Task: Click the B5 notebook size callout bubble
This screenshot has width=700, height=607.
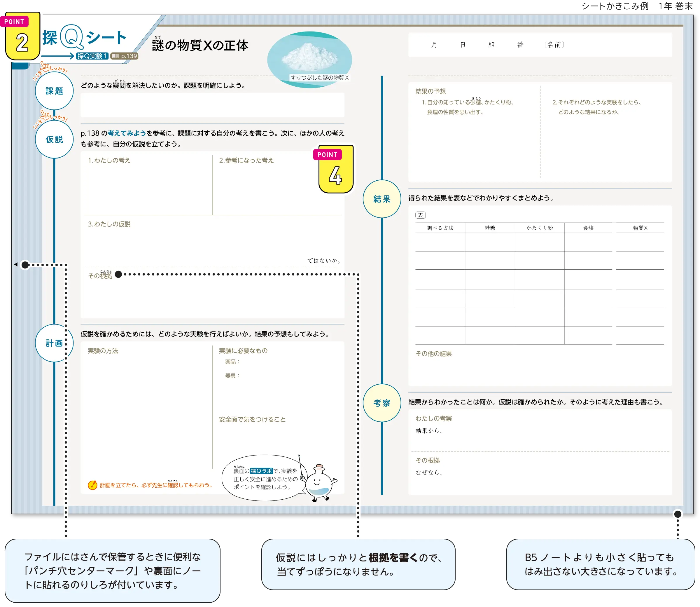Action: click(x=600, y=564)
